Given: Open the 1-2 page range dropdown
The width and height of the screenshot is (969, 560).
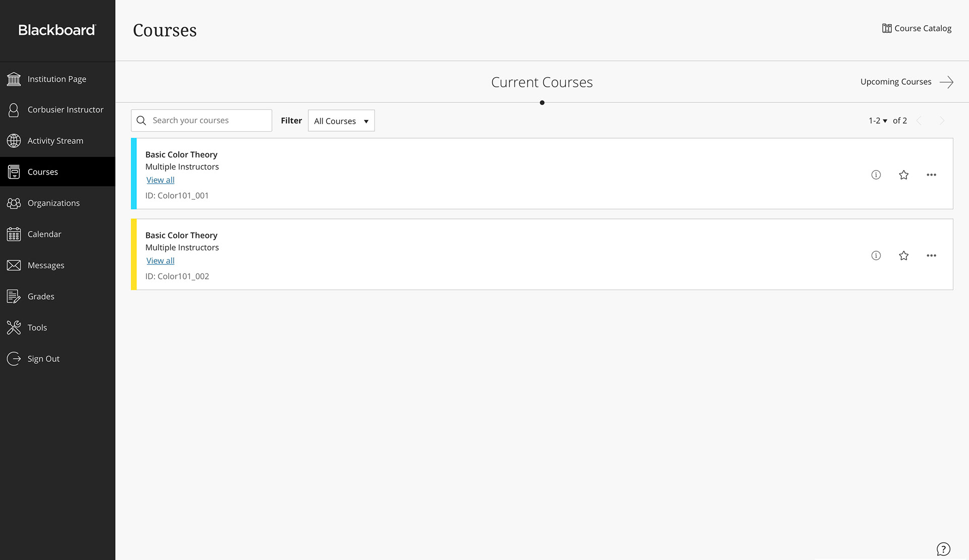Looking at the screenshot, I should point(878,121).
